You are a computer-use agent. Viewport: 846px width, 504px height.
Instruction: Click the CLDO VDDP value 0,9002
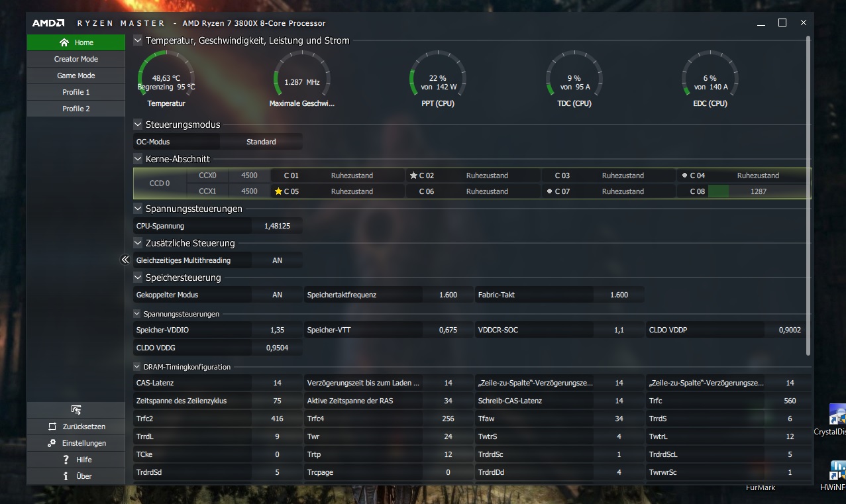(x=789, y=330)
